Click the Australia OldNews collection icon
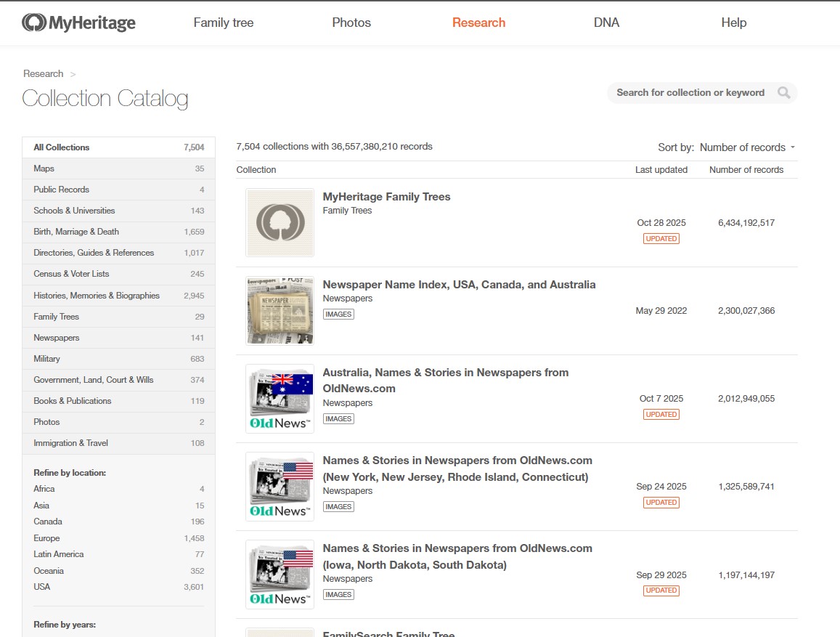Screen dimensions: 840x637 280,399
